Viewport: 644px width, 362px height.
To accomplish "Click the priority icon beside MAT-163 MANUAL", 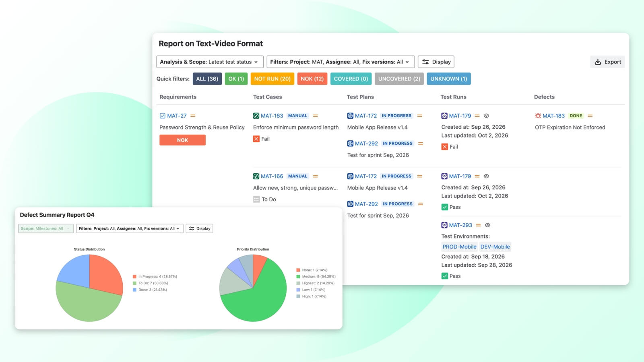I will (316, 116).
